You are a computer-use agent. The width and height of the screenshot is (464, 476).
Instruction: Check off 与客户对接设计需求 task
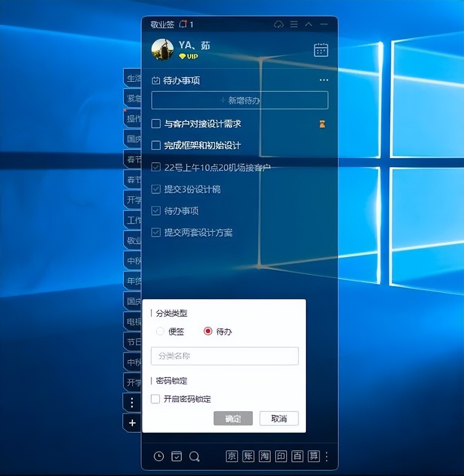point(156,124)
